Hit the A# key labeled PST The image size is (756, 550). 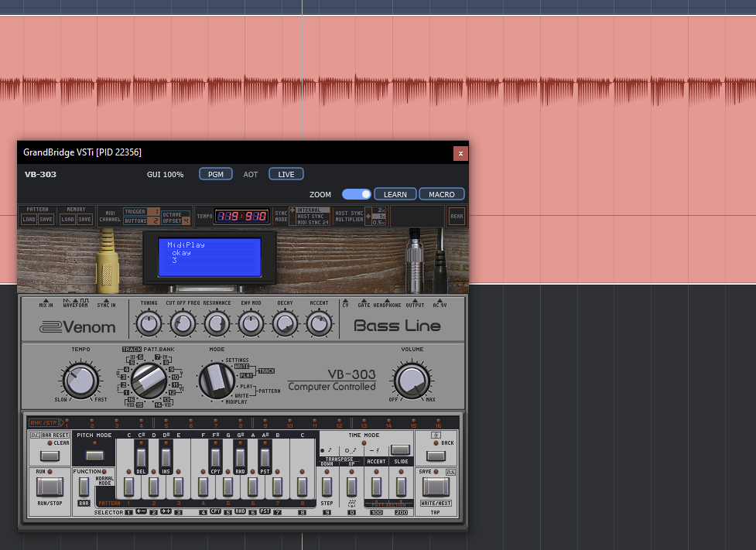click(265, 458)
